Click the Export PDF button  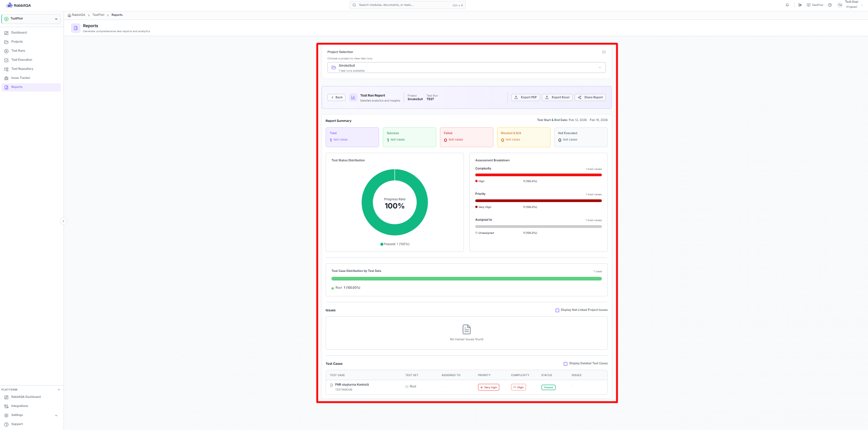pyautogui.click(x=526, y=97)
